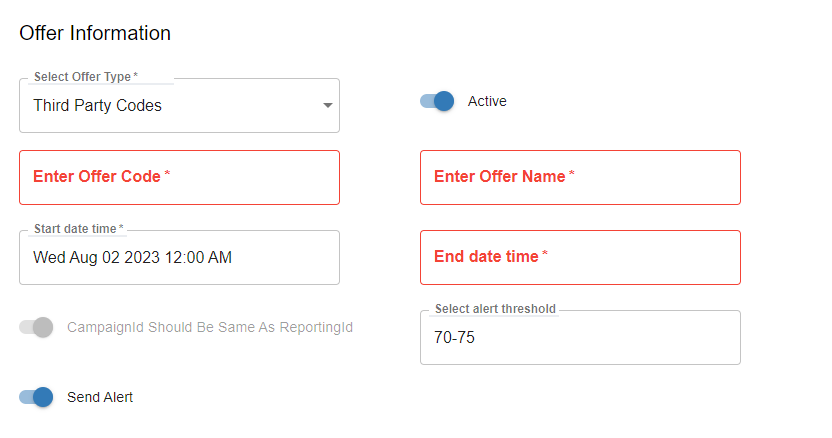Image resolution: width=832 pixels, height=438 pixels.
Task: Click the Offer Information heading
Action: point(95,33)
